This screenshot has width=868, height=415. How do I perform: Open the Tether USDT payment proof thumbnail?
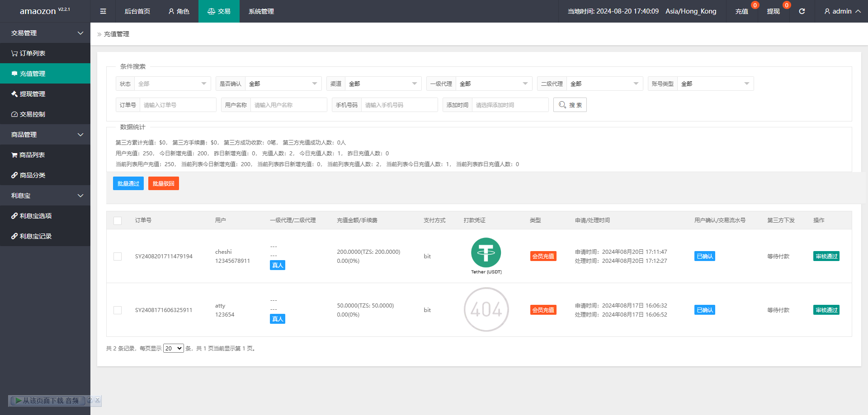click(x=486, y=256)
